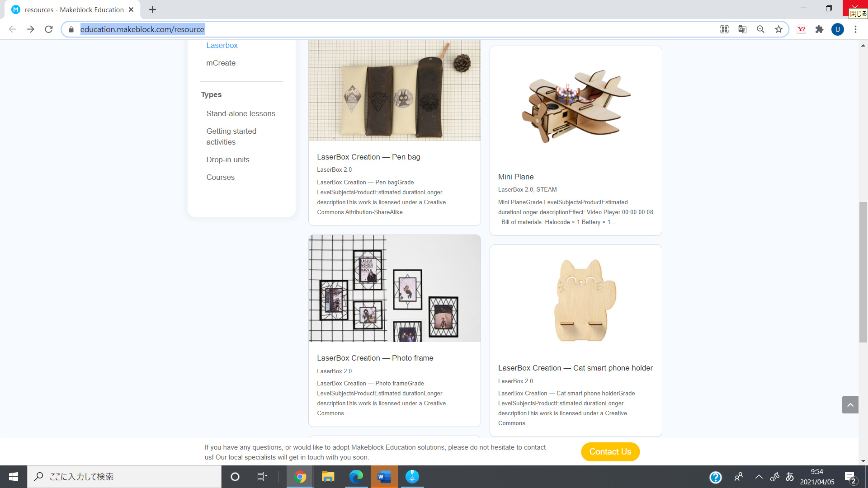
Task: Click the zoom magnifier icon in address bar
Action: (760, 29)
